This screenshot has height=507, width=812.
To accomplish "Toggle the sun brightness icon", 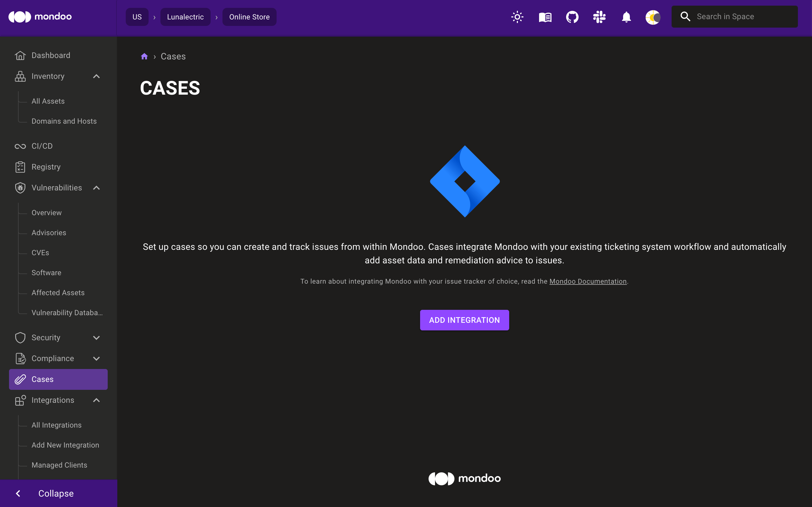I will tap(517, 16).
